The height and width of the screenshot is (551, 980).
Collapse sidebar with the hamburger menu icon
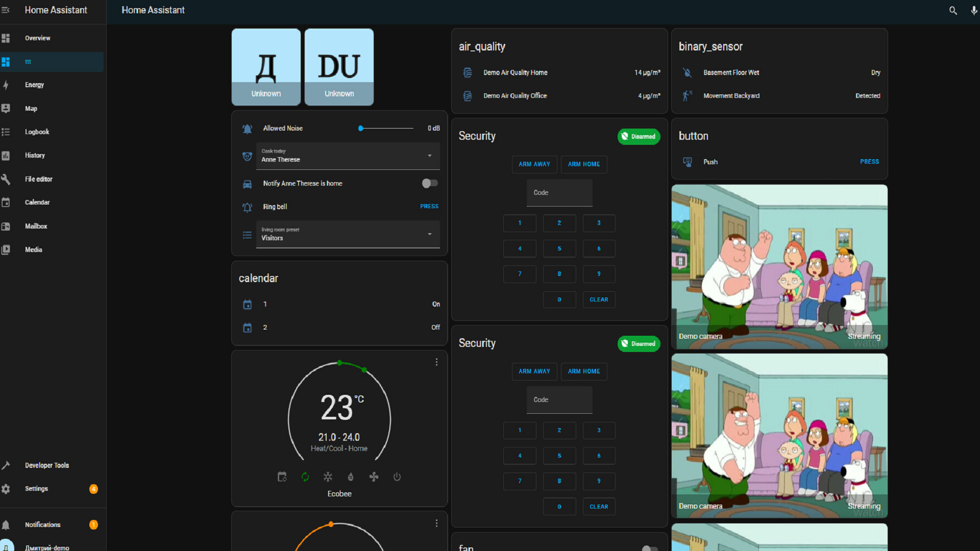click(x=6, y=10)
